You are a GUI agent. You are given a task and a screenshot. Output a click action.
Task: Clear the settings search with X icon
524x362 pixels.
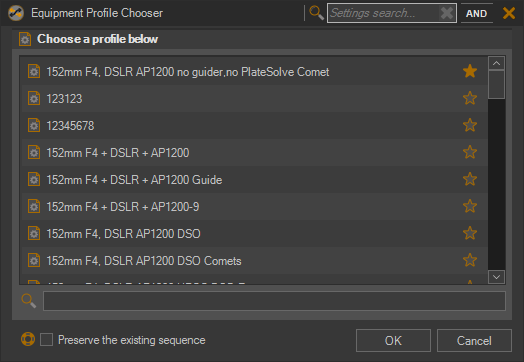(x=447, y=13)
